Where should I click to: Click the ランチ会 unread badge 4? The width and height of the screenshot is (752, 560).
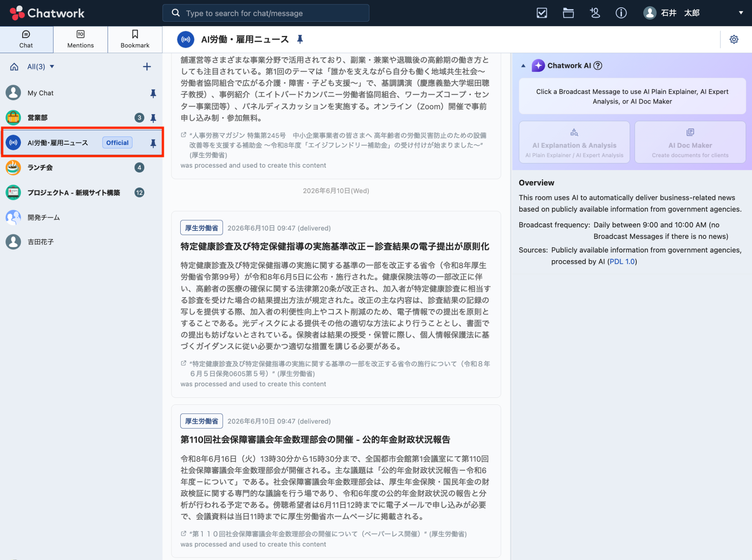tap(139, 168)
